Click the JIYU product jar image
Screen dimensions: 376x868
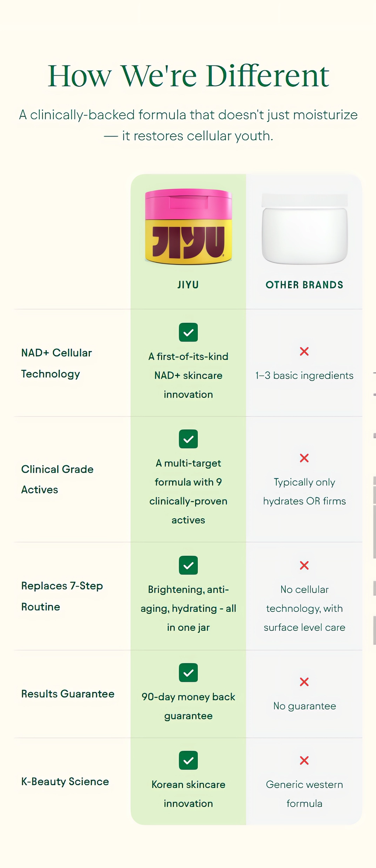point(188,226)
